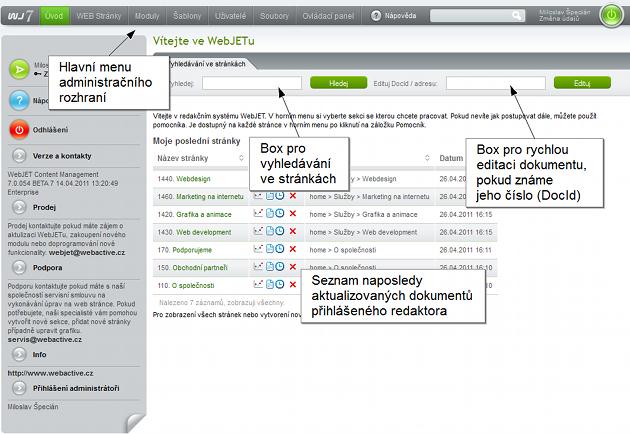Open history clock icon for Grafika a animace
Viewport: 630px width, 434px height.
280,213
